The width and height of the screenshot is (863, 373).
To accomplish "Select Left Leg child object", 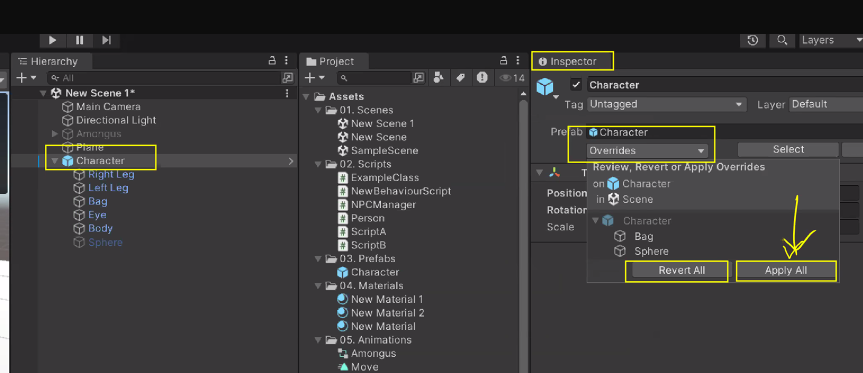I will point(108,188).
